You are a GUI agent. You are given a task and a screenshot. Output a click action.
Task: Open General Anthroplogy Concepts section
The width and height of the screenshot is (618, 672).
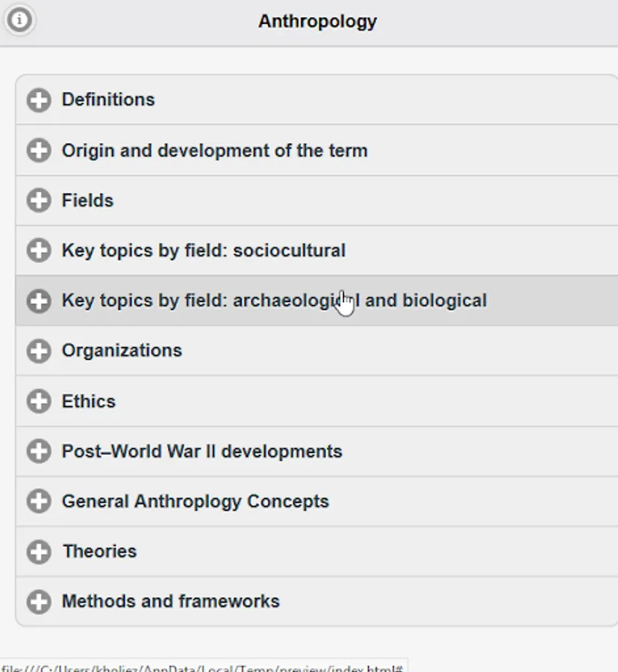(x=195, y=502)
